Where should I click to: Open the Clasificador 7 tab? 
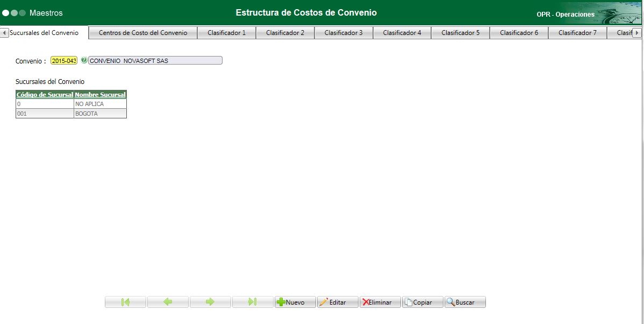click(577, 32)
